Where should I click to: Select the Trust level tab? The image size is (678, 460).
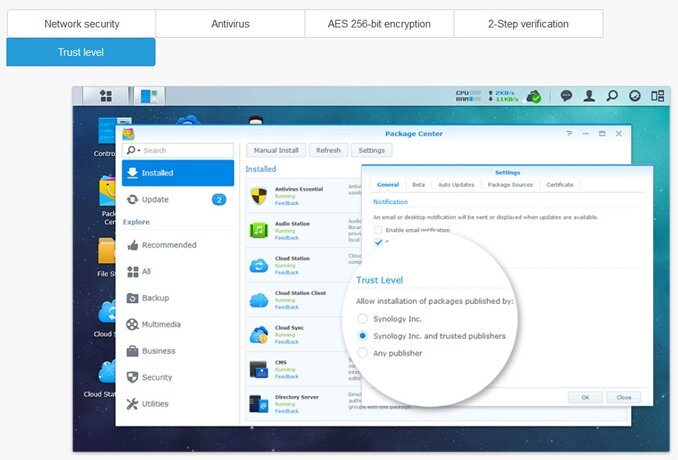coord(81,52)
